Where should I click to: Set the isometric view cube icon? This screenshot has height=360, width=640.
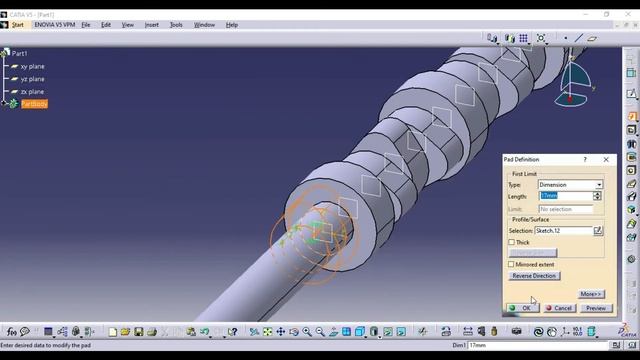(x=359, y=332)
